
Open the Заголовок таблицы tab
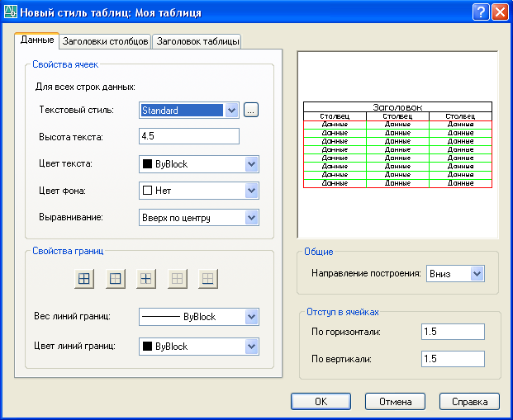197,42
